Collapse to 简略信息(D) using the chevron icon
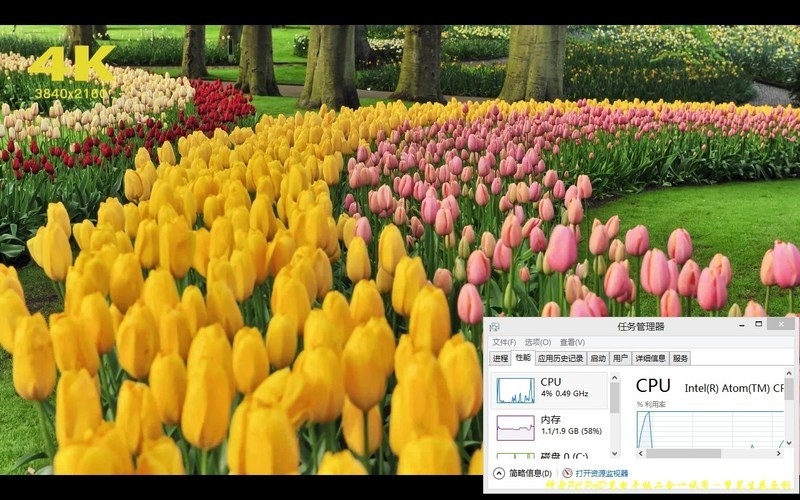This screenshot has width=800, height=500. click(499, 473)
